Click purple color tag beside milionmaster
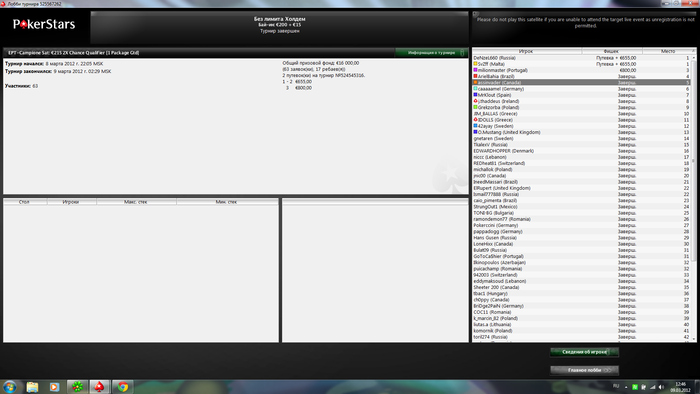 [x=475, y=70]
